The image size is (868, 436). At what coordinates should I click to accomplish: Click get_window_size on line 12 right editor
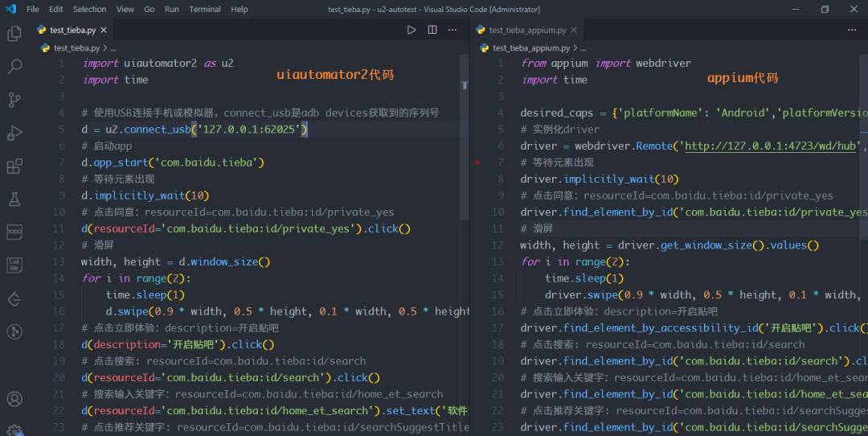(706, 245)
